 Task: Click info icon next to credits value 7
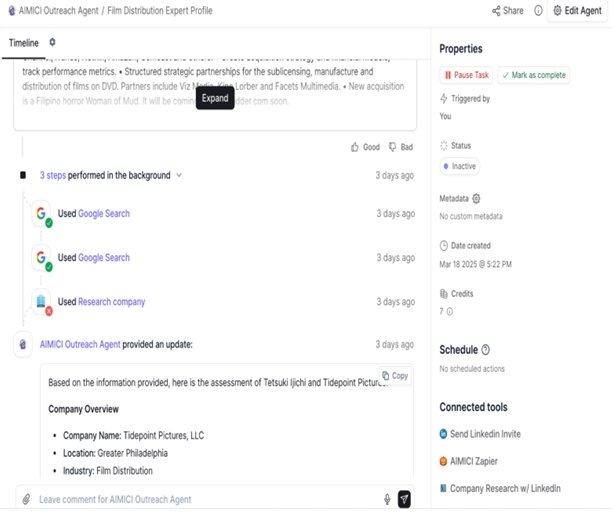coord(450,312)
